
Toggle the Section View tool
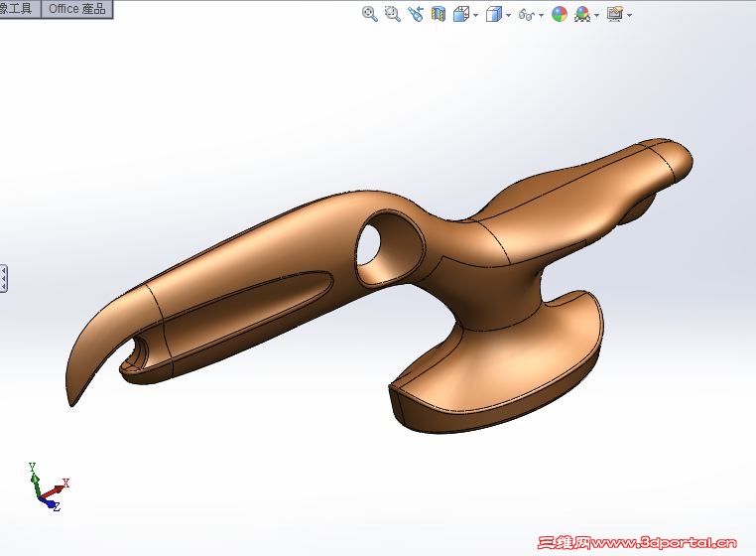point(439,14)
